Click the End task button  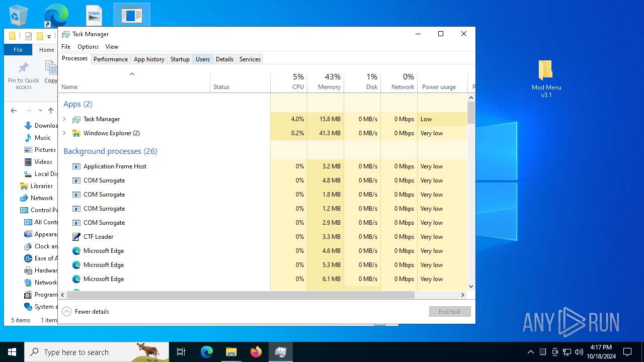click(450, 312)
